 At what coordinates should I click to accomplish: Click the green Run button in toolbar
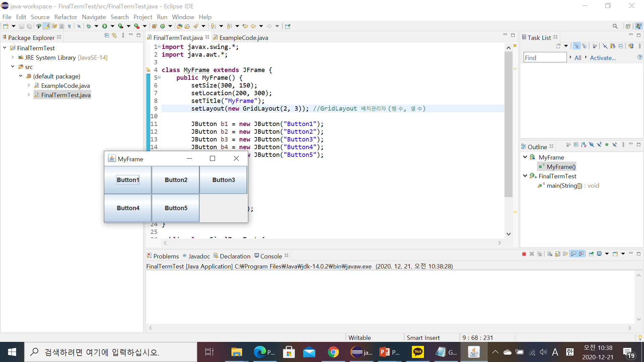[105, 26]
